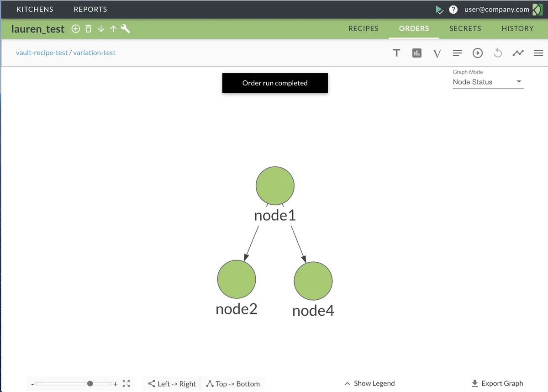Click the graph zoom slider handle
The image size is (548, 392).
pyautogui.click(x=90, y=384)
